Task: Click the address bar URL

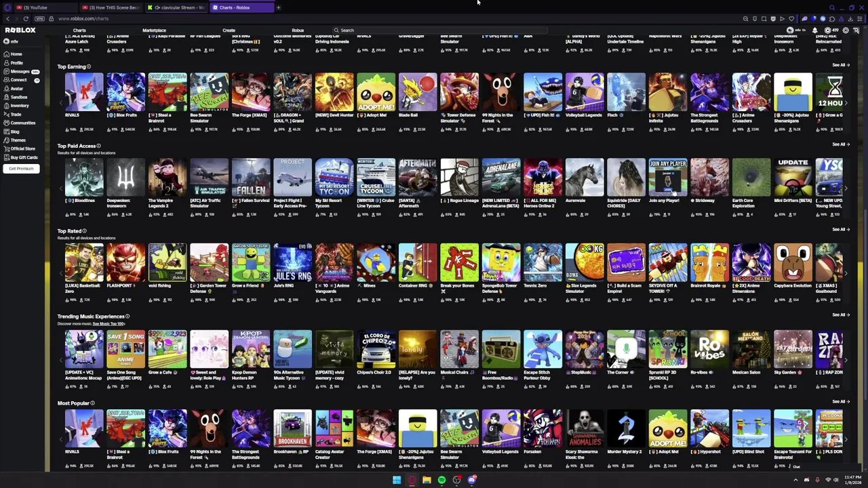Action: point(83,19)
